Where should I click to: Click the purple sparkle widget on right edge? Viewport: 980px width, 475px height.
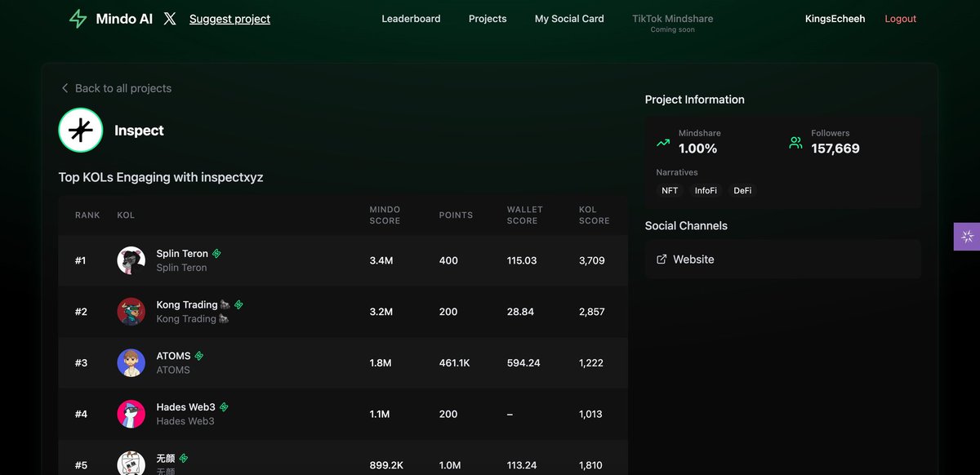coord(967,237)
